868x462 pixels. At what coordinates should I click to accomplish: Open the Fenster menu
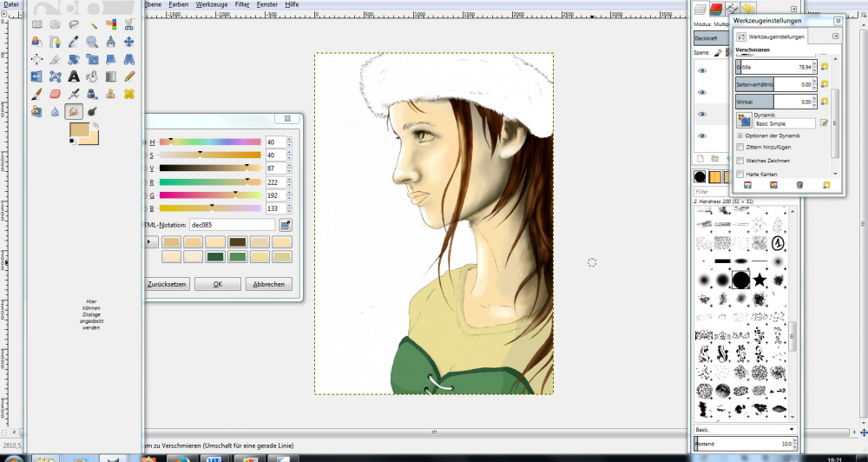click(x=266, y=3)
